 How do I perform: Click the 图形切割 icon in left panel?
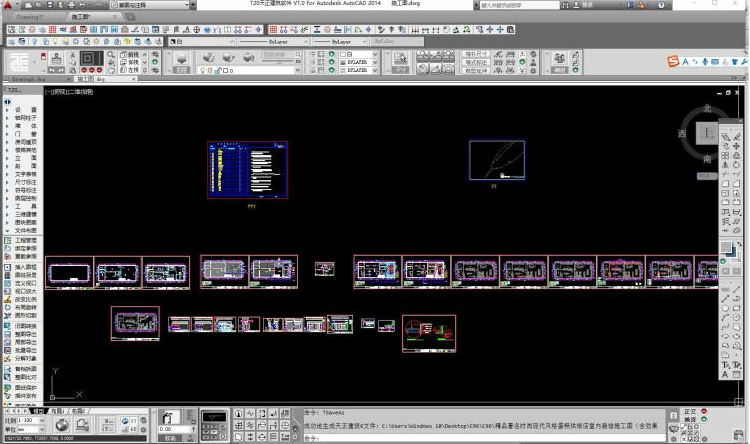coord(8,316)
